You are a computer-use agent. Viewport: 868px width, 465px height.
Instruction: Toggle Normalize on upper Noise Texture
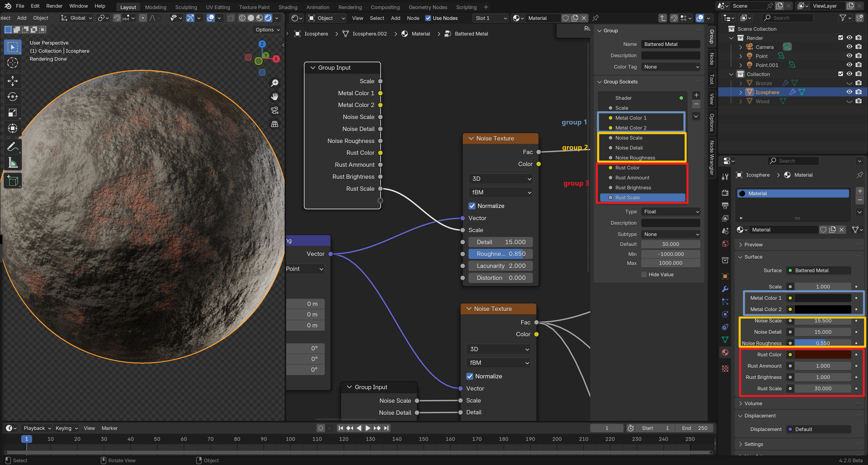coord(472,206)
